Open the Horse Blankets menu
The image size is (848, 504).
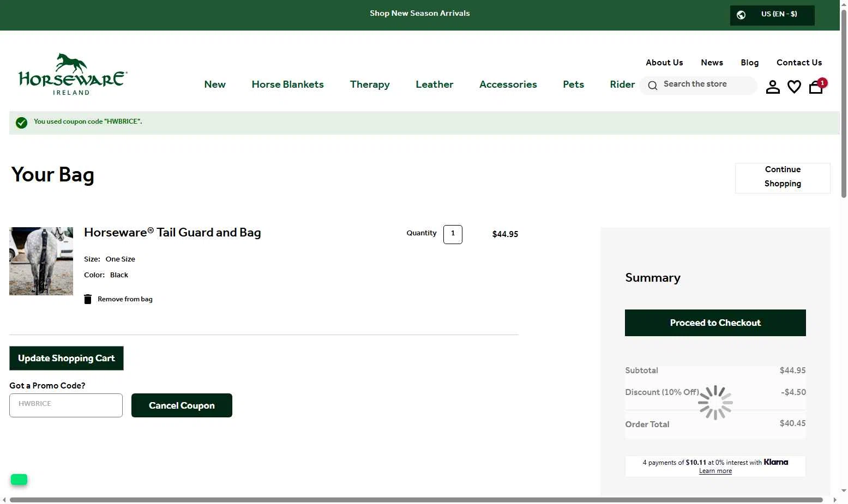coord(287,84)
